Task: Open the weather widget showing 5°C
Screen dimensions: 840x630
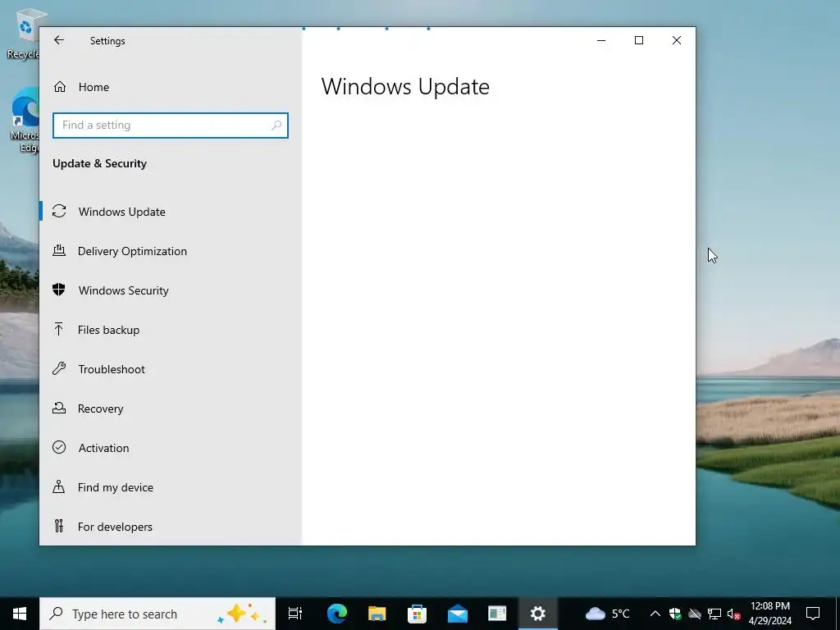Action: (x=608, y=614)
